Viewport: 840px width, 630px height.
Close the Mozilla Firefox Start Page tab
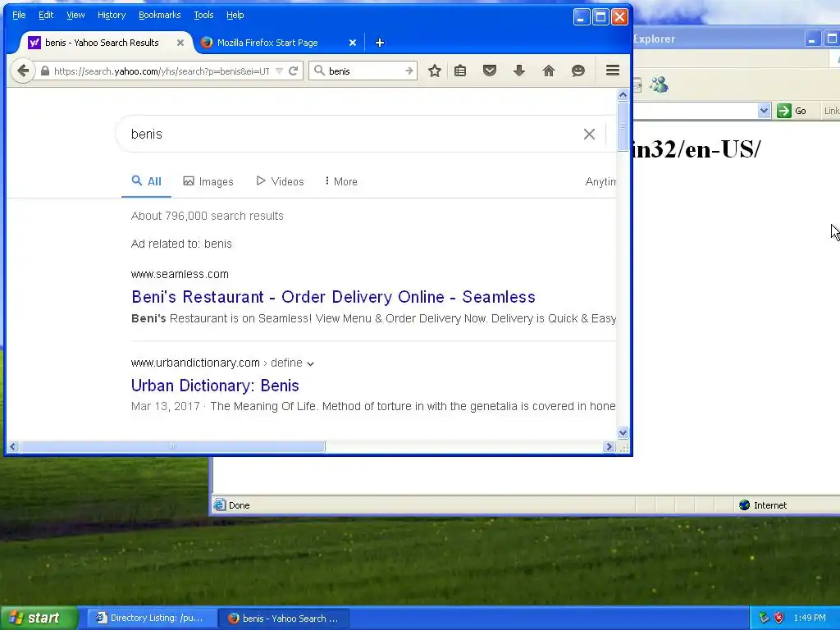tap(353, 43)
